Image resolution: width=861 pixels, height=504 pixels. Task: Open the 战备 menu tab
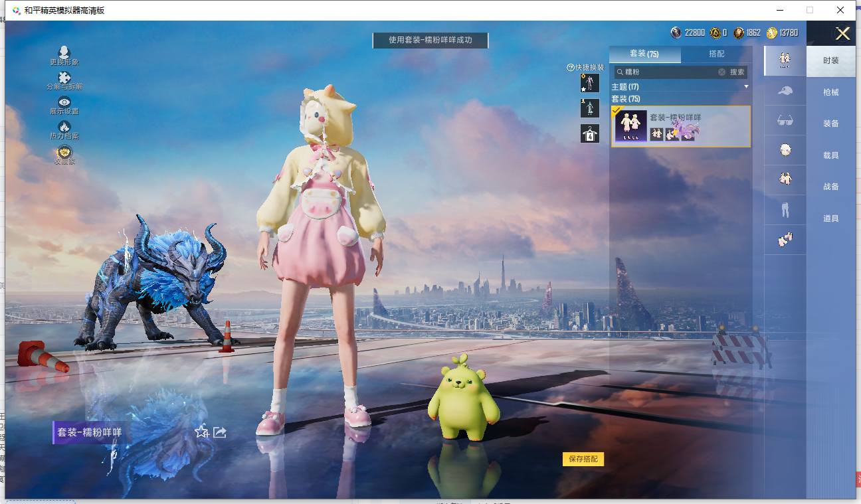[x=831, y=187]
